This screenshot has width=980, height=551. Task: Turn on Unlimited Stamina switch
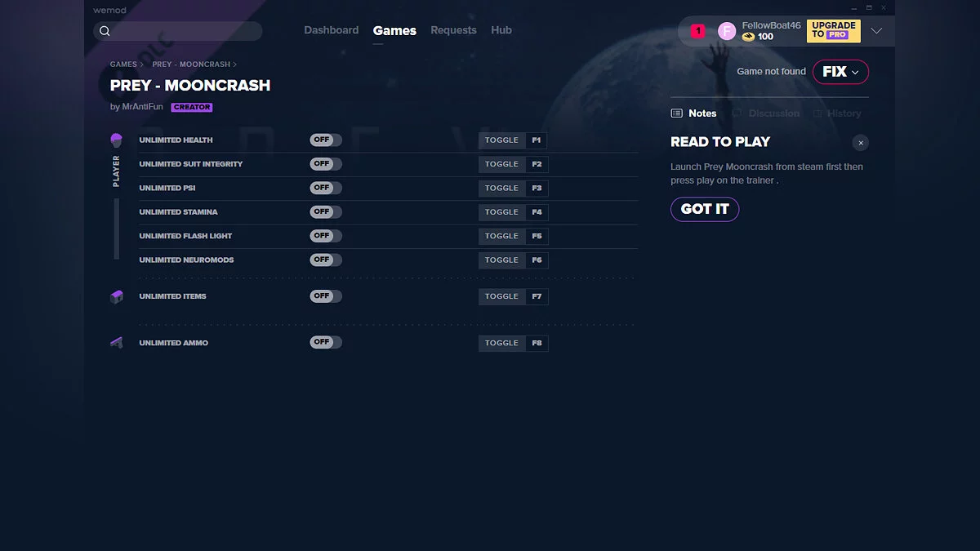[326, 211]
